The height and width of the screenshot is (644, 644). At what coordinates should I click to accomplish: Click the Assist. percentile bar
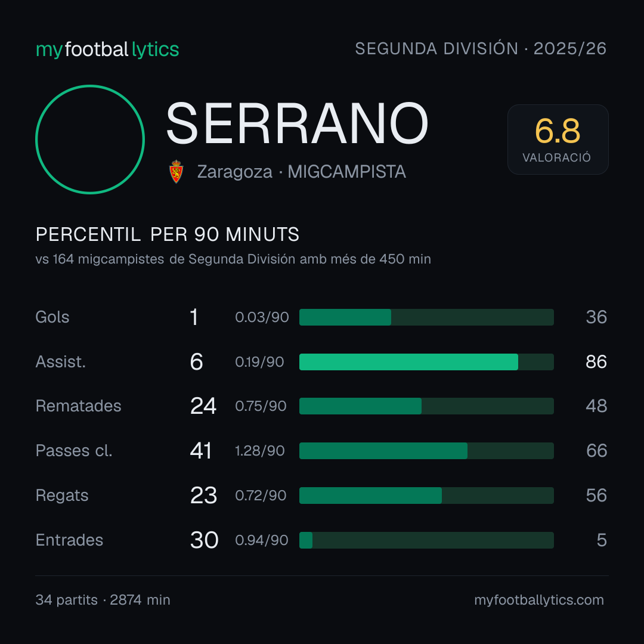click(x=426, y=362)
